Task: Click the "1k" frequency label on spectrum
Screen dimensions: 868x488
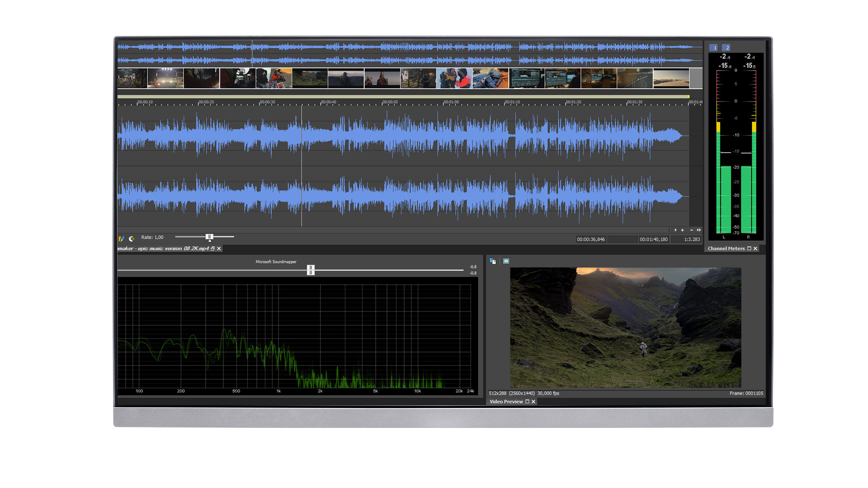Action: click(278, 391)
